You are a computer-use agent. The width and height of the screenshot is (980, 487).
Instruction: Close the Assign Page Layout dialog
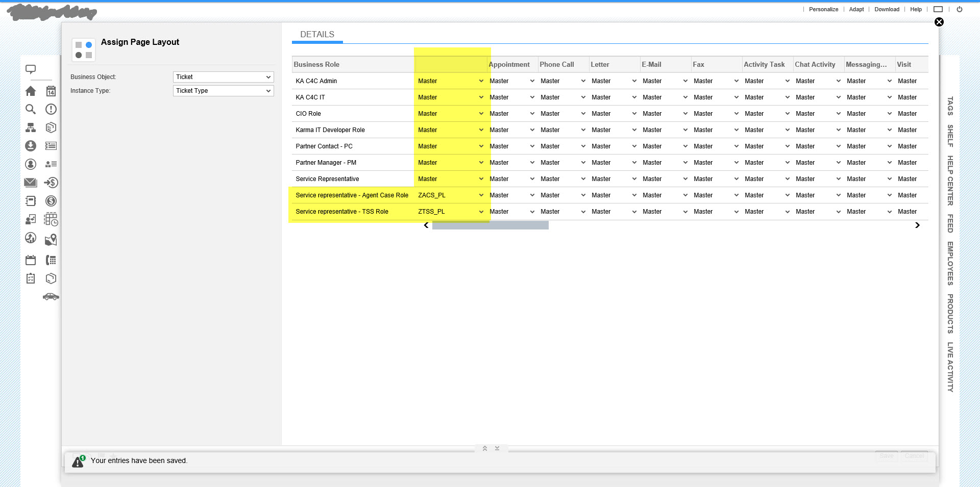(x=939, y=22)
